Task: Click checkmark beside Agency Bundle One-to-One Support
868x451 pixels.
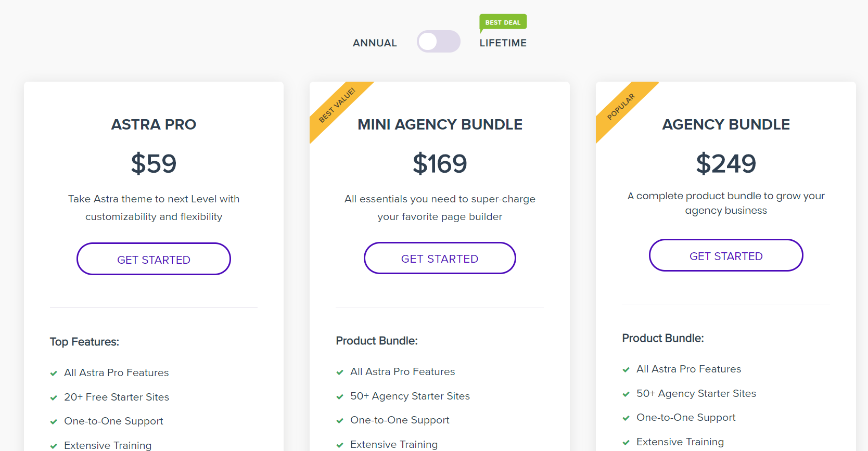Action: (626, 418)
